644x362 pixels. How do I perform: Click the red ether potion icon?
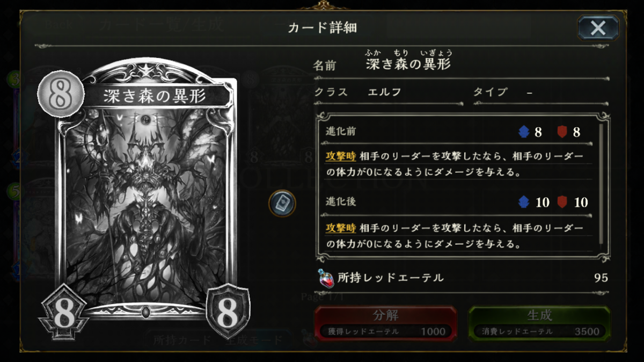[x=325, y=278]
